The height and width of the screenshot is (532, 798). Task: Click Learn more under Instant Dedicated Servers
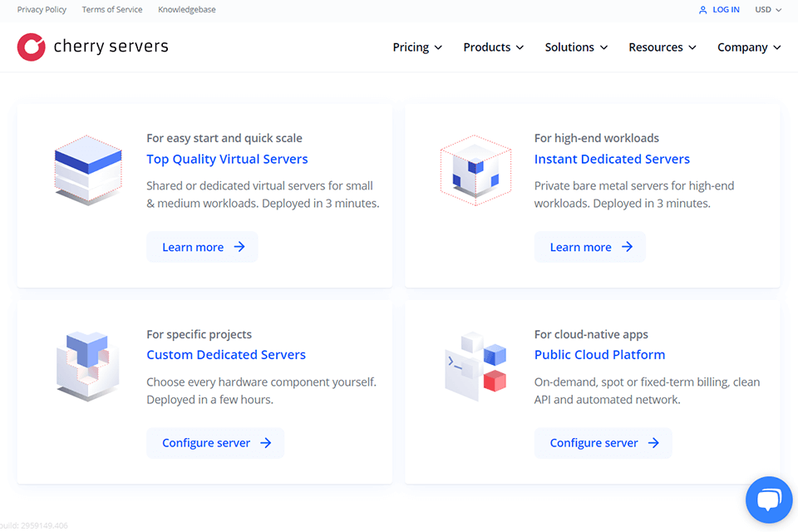point(590,247)
